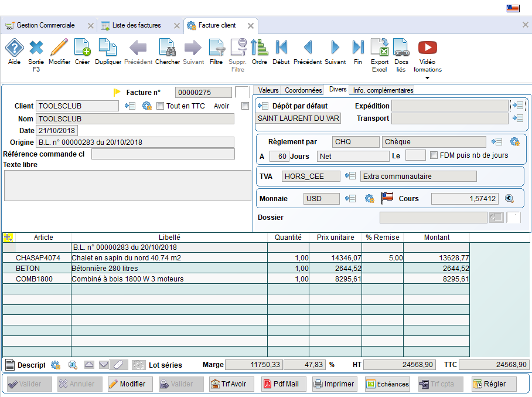The width and height of the screenshot is (532, 397).
Task: Click the Export Excel toolbar icon
Action: 380,47
